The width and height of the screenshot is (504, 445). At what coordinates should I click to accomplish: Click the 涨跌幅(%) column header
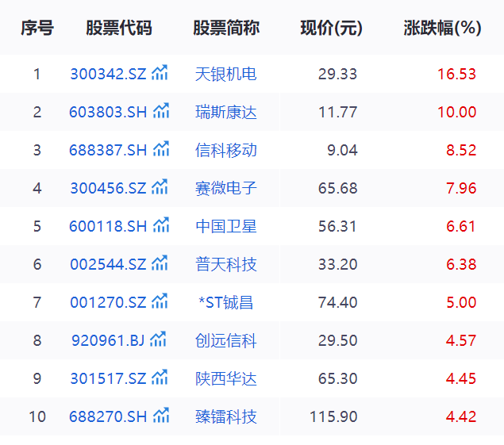tap(442, 29)
